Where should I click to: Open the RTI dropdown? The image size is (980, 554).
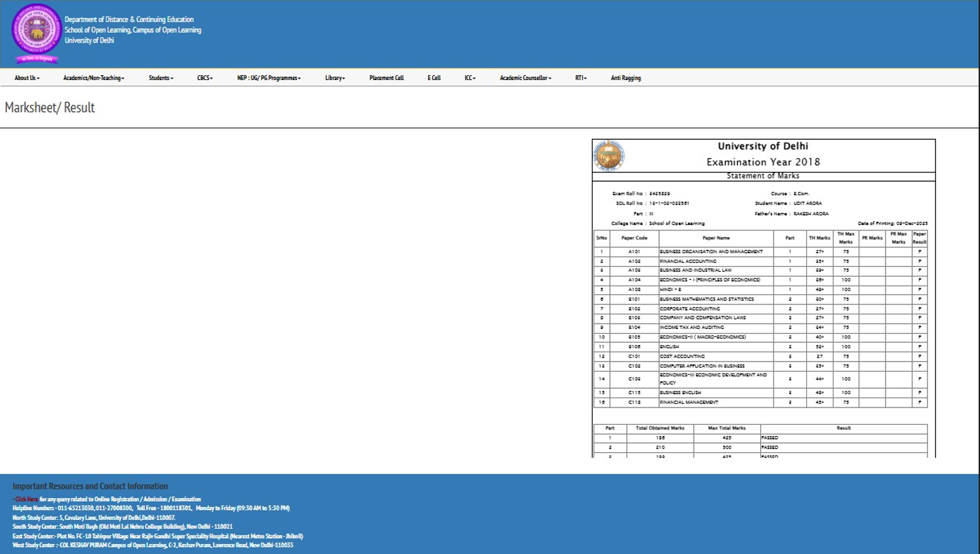(x=581, y=78)
